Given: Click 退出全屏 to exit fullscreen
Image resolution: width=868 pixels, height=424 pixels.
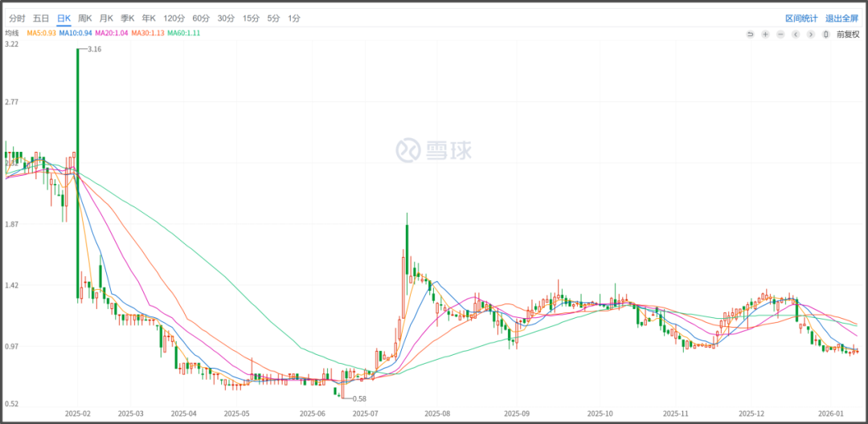Looking at the screenshot, I should point(841,18).
